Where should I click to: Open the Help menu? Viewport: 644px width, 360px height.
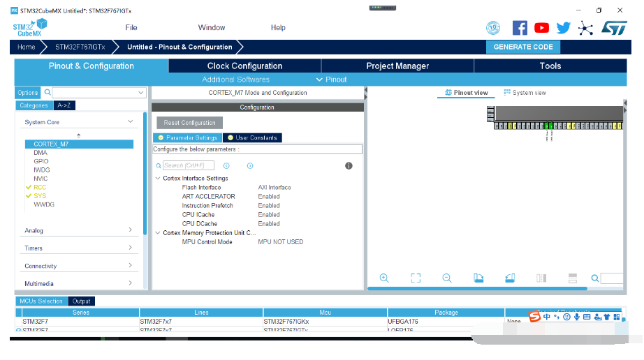pyautogui.click(x=278, y=27)
